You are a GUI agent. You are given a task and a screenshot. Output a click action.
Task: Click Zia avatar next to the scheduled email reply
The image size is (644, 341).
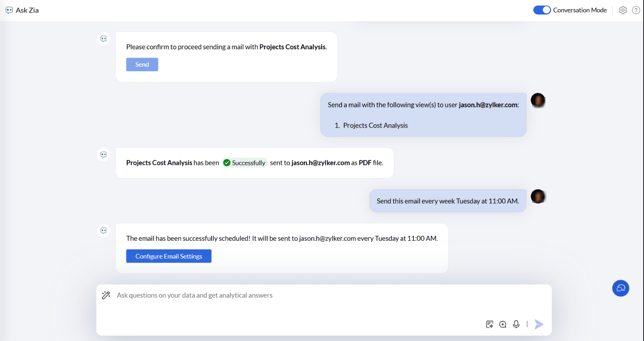click(104, 230)
